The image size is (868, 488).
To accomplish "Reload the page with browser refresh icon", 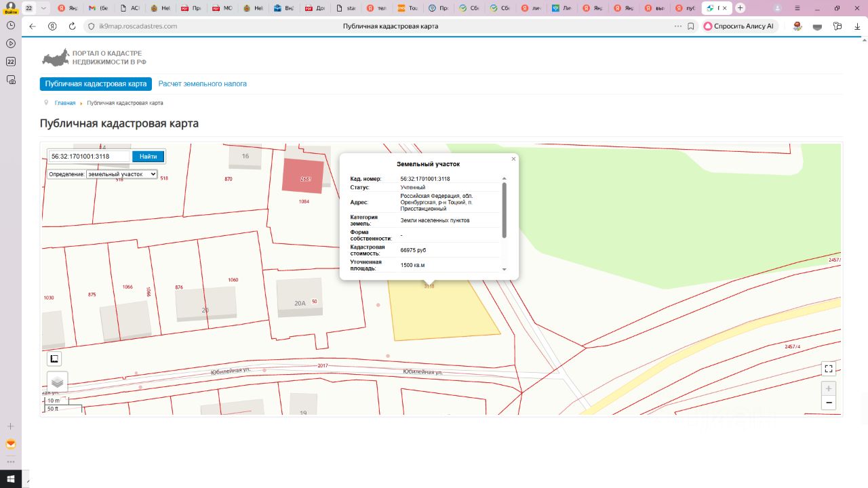I will click(72, 26).
